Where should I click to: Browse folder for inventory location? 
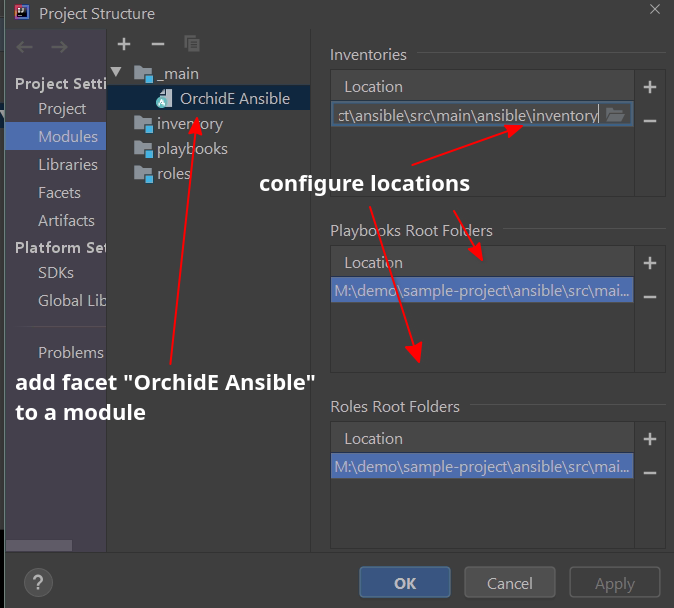[615, 115]
